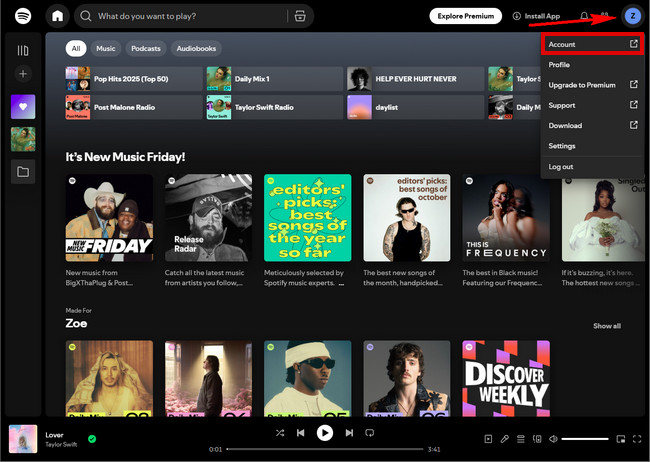The width and height of the screenshot is (650, 462).
Task: Choose Download from the profile menu
Action: click(x=592, y=126)
